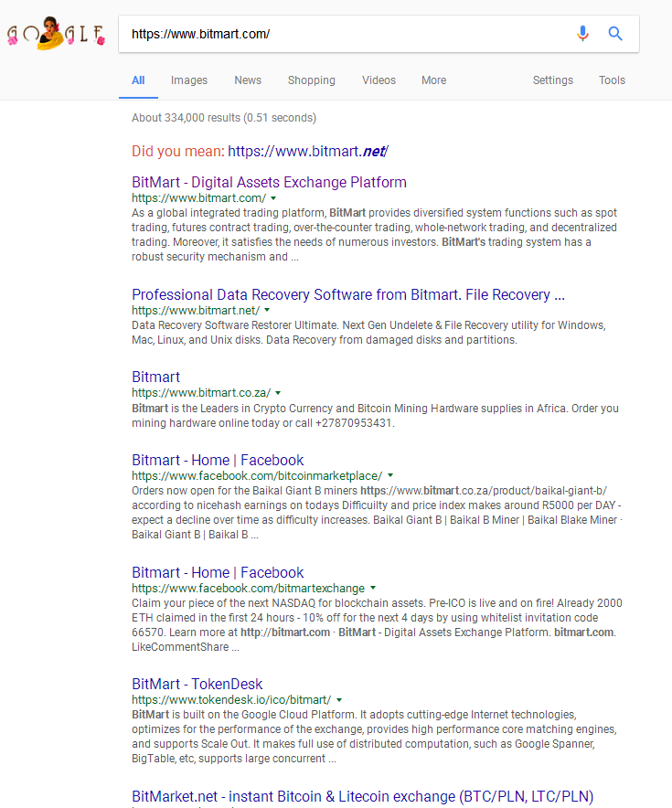The image size is (672, 808).
Task: Click the Google doodle logo
Action: pyautogui.click(x=56, y=34)
